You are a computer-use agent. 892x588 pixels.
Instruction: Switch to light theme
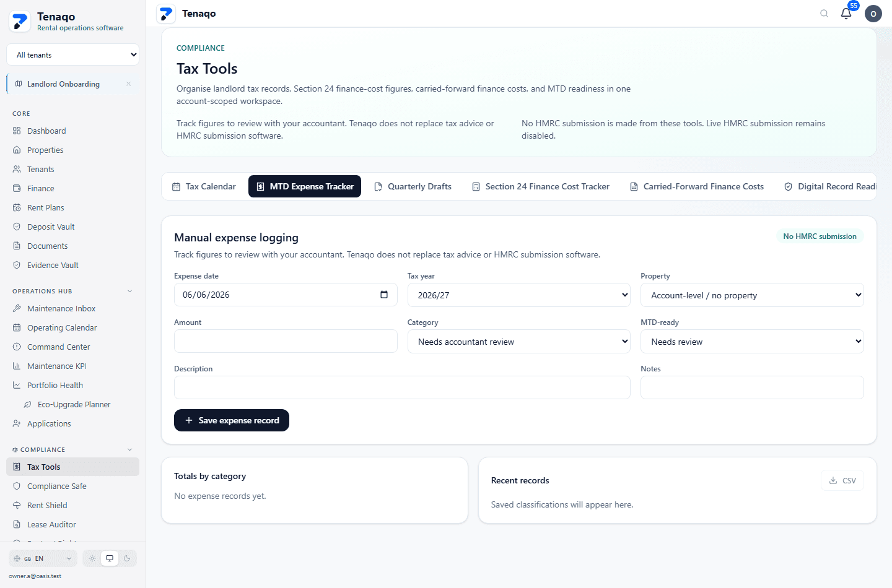[92, 558]
